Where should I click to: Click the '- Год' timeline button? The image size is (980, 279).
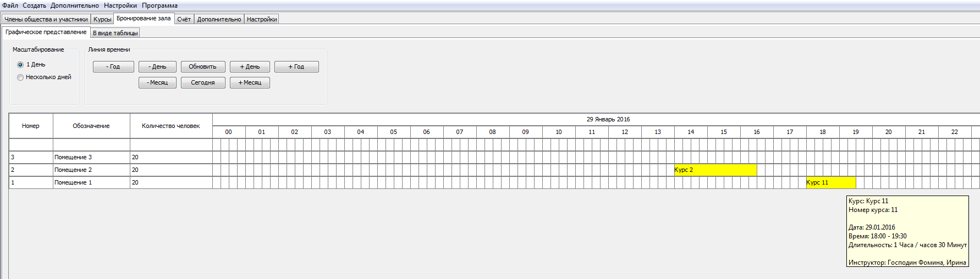pyautogui.click(x=113, y=67)
